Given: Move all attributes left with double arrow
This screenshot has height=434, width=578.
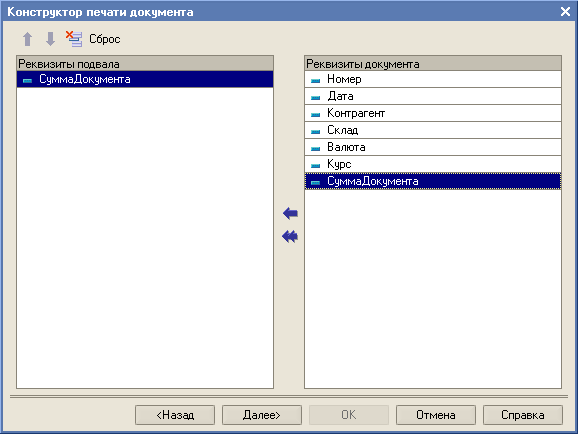Looking at the screenshot, I should coord(290,236).
